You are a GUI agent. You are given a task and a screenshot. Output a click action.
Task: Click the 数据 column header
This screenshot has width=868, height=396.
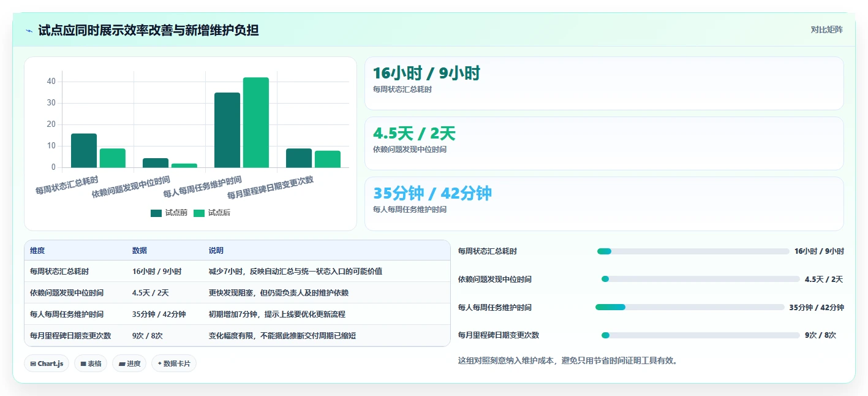(140, 251)
